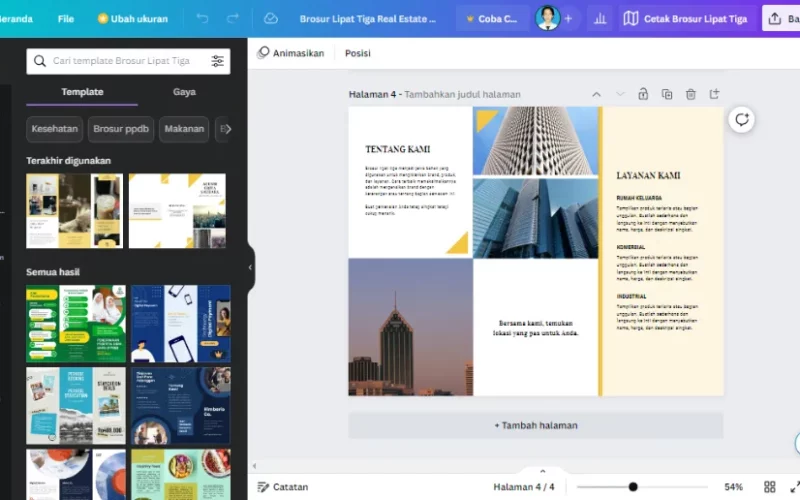Open the white-yellow recent template

(177, 211)
